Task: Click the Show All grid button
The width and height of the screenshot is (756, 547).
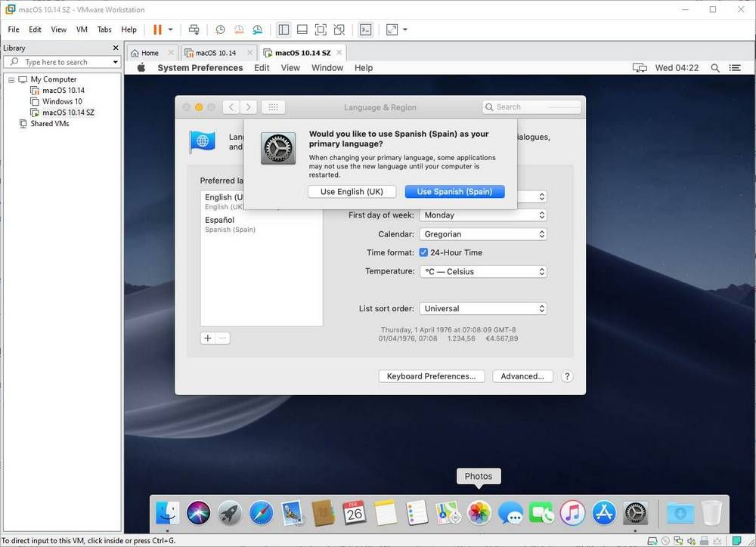Action: pyautogui.click(x=274, y=107)
